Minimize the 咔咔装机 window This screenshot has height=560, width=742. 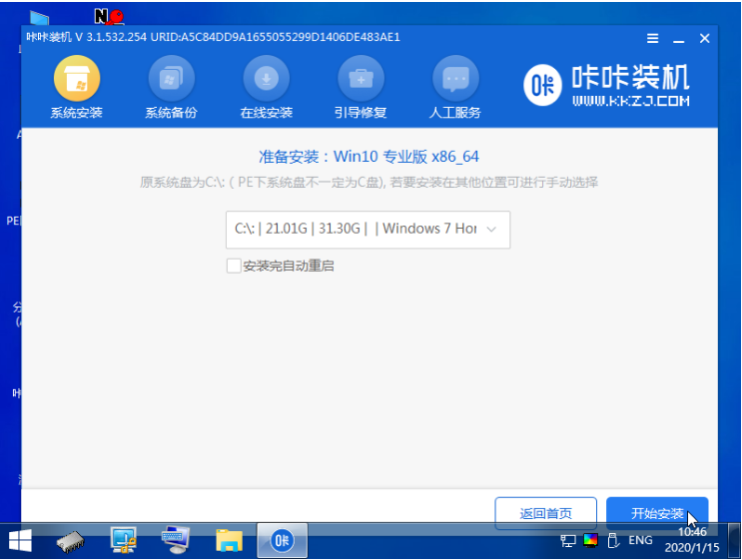click(x=679, y=38)
